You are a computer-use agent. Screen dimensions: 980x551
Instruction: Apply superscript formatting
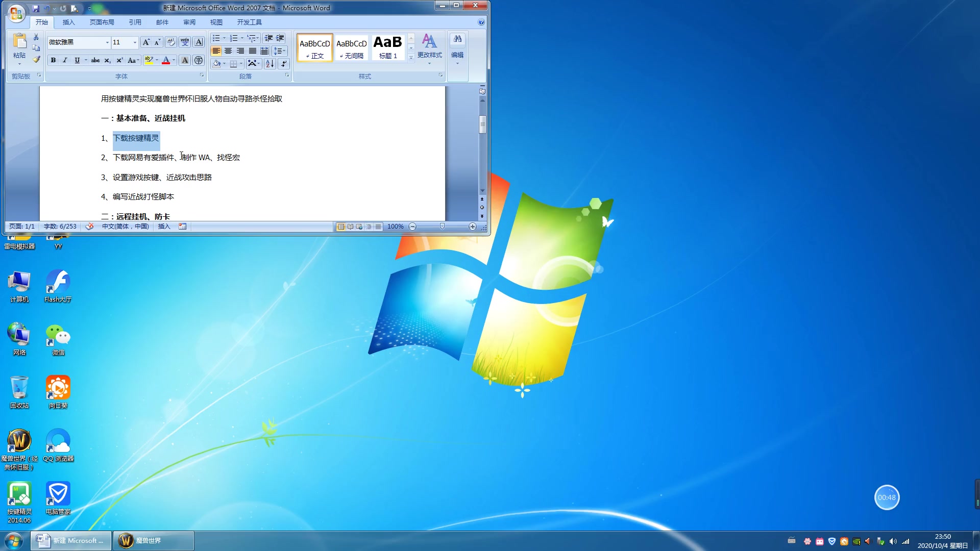[119, 60]
